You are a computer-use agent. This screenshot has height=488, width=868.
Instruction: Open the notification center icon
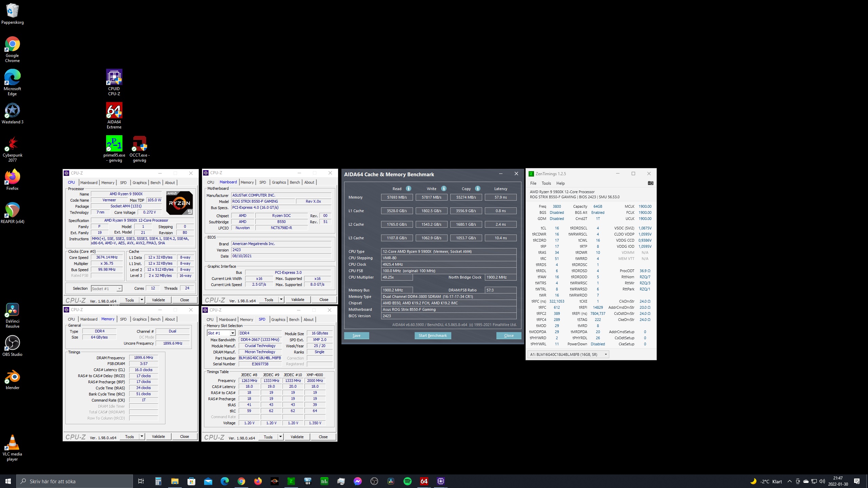857,481
